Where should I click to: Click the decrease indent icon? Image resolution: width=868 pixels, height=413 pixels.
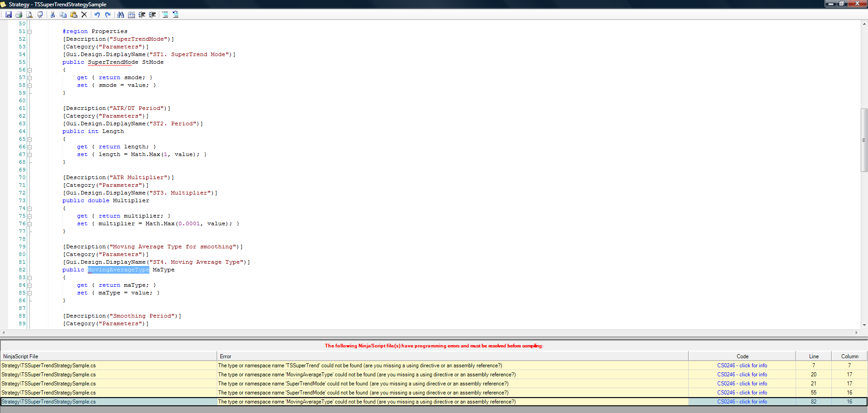142,14
